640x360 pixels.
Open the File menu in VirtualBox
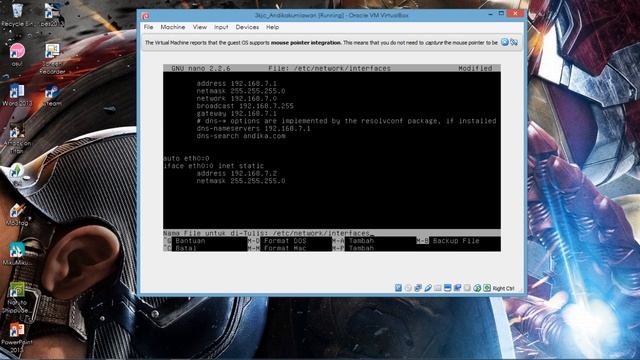[149, 27]
